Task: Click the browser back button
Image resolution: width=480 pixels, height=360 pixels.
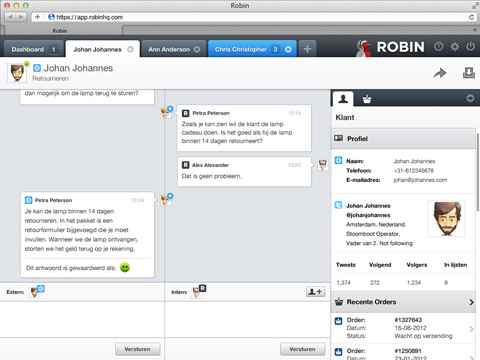Action: tap(10, 17)
